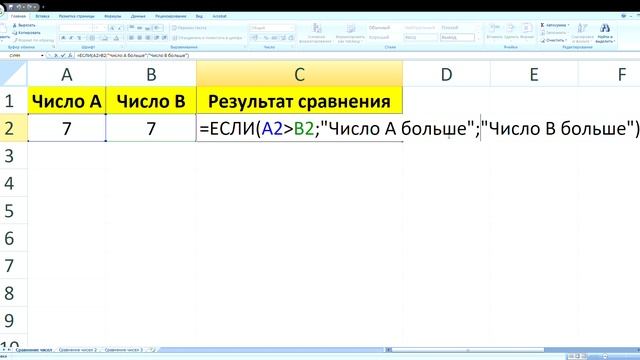Open the cell borders button
This screenshot has width=640, height=360.
[x=92, y=38]
